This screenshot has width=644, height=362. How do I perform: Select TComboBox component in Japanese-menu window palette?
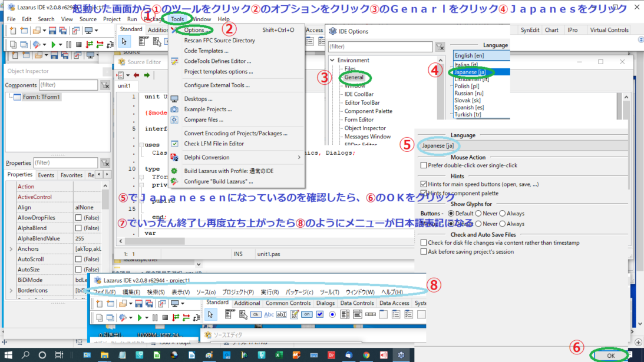coord(358,315)
